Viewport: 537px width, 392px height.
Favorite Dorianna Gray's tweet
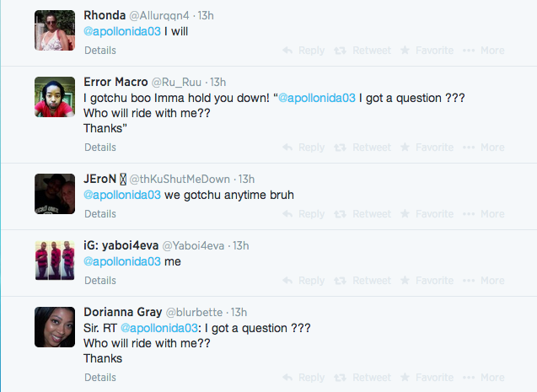tap(427, 378)
